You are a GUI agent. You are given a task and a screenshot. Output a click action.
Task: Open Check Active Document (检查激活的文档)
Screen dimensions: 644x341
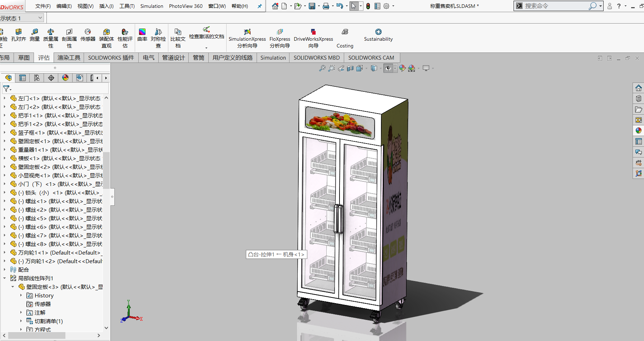tap(207, 33)
